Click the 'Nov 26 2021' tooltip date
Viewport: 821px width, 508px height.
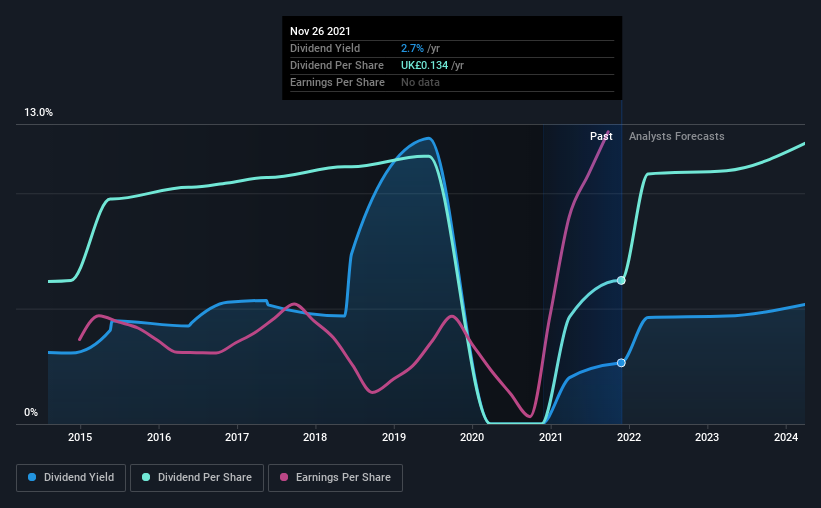click(x=320, y=31)
